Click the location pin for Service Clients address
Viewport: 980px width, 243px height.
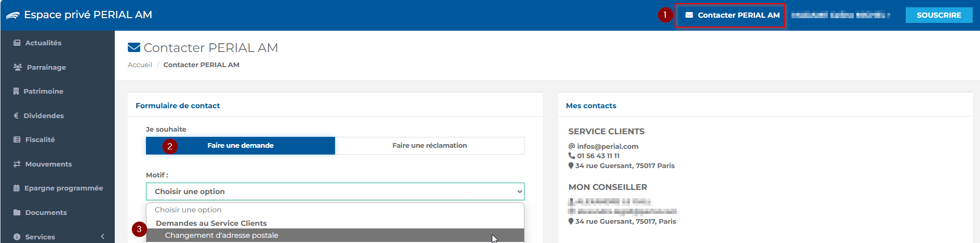(571, 165)
